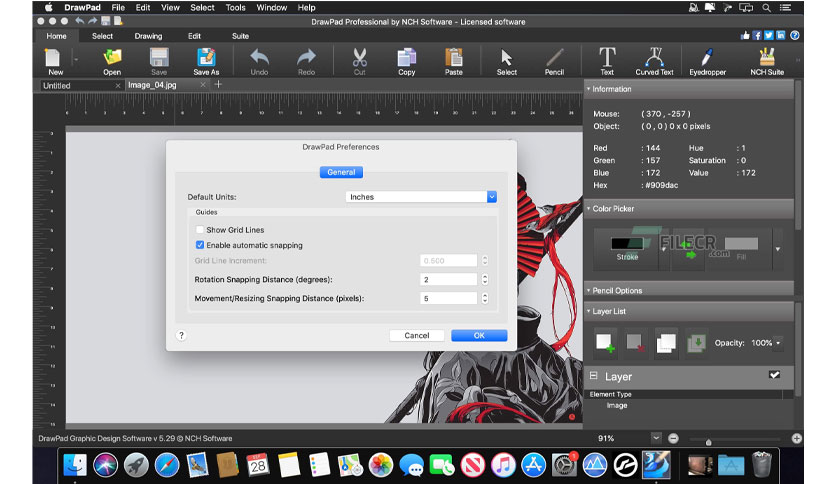The height and width of the screenshot is (484, 836).
Task: Adjust Movement/Resizing Snapping Distance stepper
Action: (x=485, y=299)
